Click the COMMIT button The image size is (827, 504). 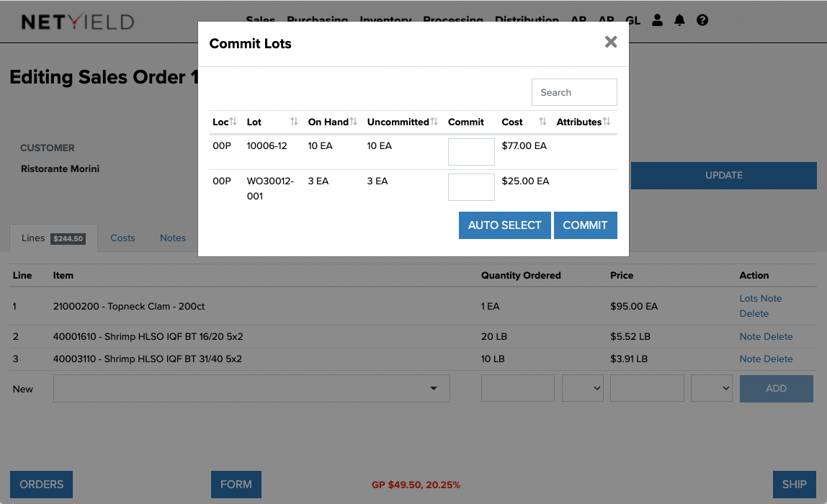[x=585, y=225]
